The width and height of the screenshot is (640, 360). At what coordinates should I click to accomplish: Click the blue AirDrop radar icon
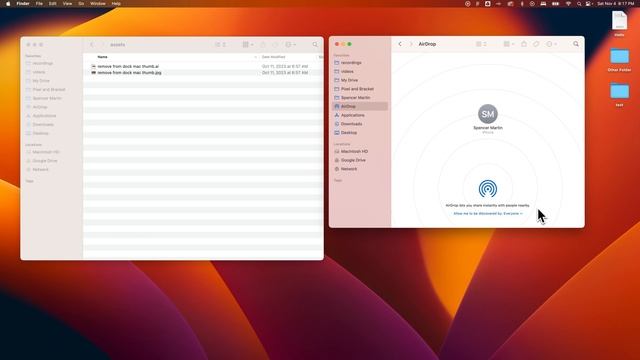click(x=488, y=189)
